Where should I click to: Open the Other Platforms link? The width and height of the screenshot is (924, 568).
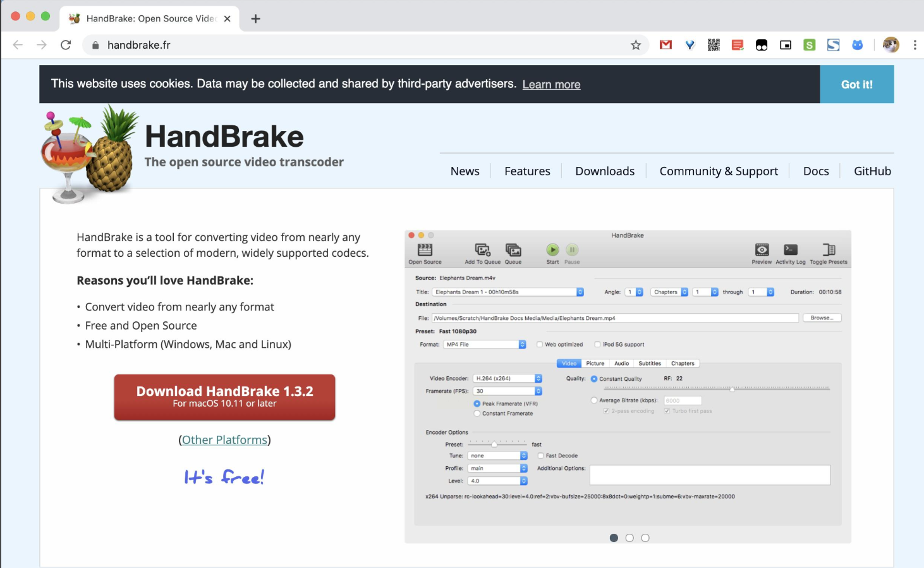224,440
